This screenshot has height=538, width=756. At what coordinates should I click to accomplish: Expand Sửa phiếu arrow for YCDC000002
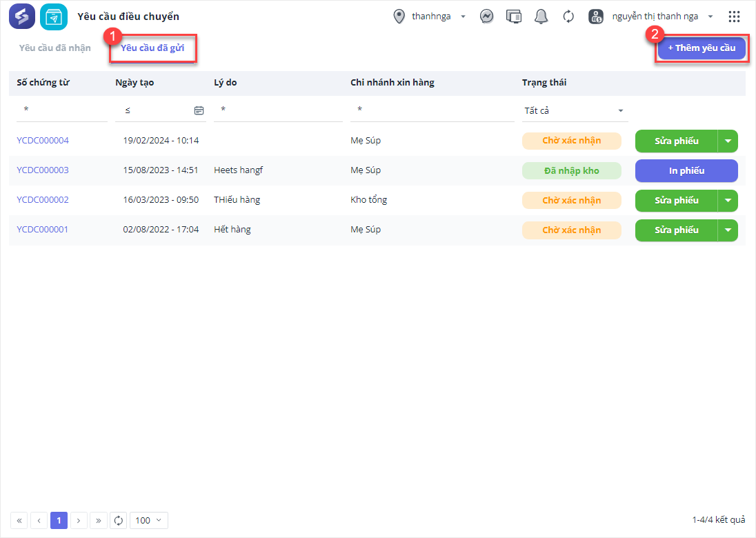728,201
